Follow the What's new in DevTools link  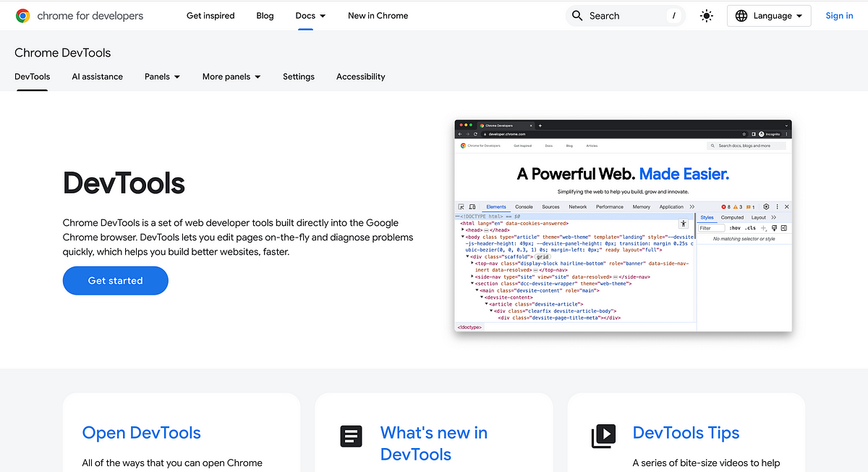(x=434, y=443)
